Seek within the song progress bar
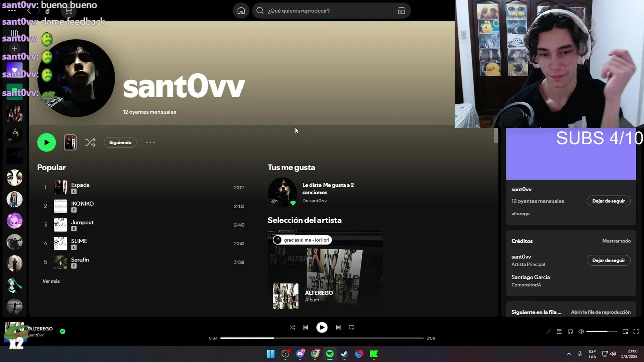Image resolution: width=644 pixels, height=362 pixels. tap(322, 338)
